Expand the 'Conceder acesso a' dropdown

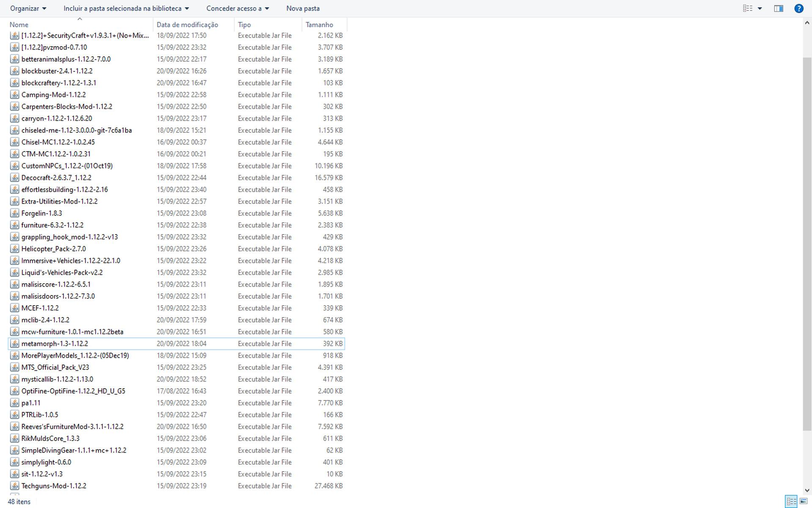[237, 8]
